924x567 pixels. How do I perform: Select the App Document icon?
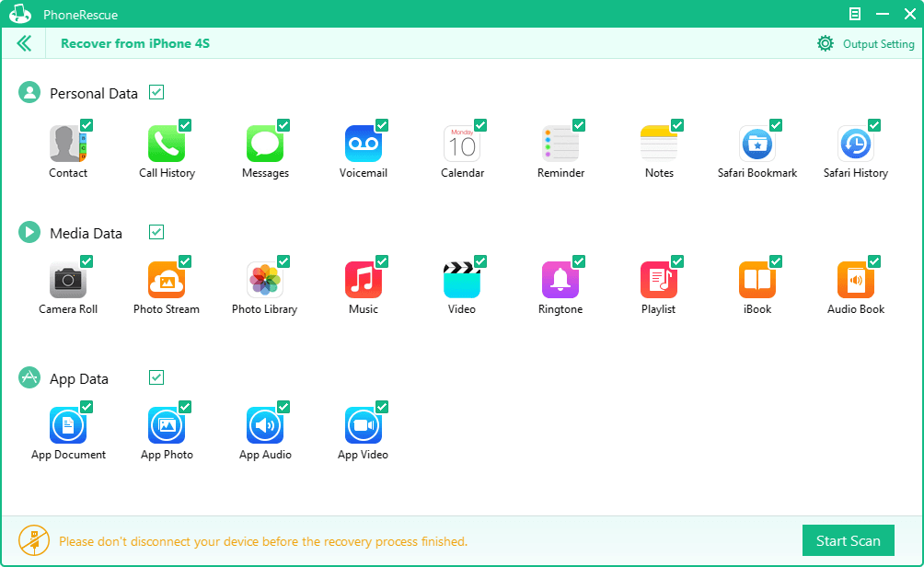tap(68, 425)
